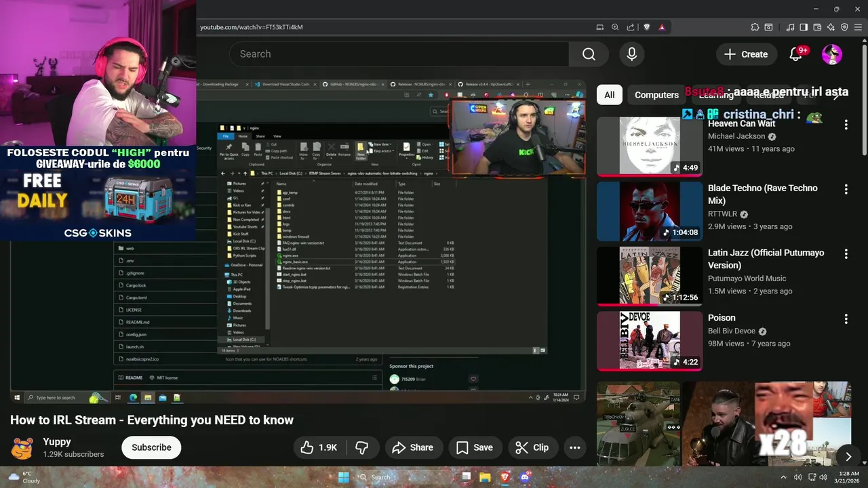The height and width of the screenshot is (488, 868).
Task: Open options menu for Heaven Can Wait
Action: 846,125
